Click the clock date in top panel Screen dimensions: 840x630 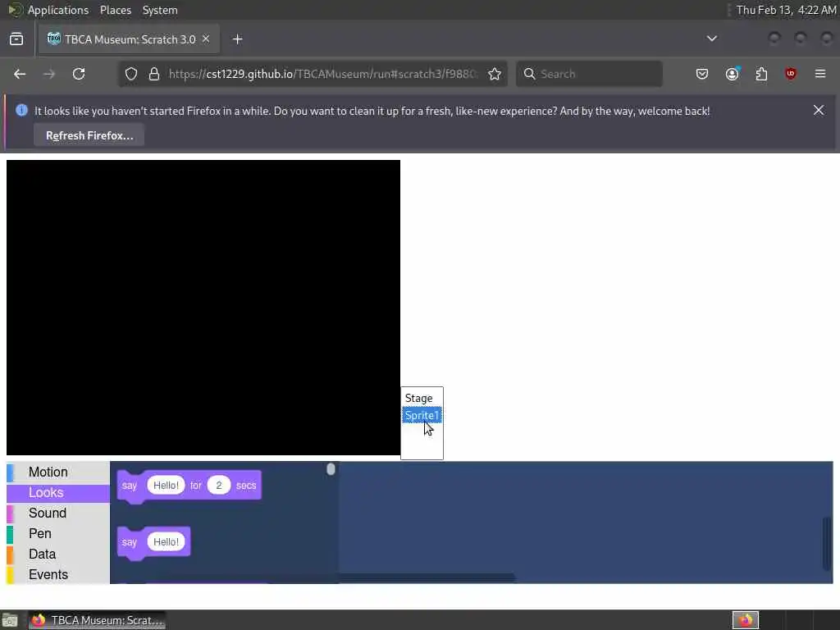coord(786,10)
